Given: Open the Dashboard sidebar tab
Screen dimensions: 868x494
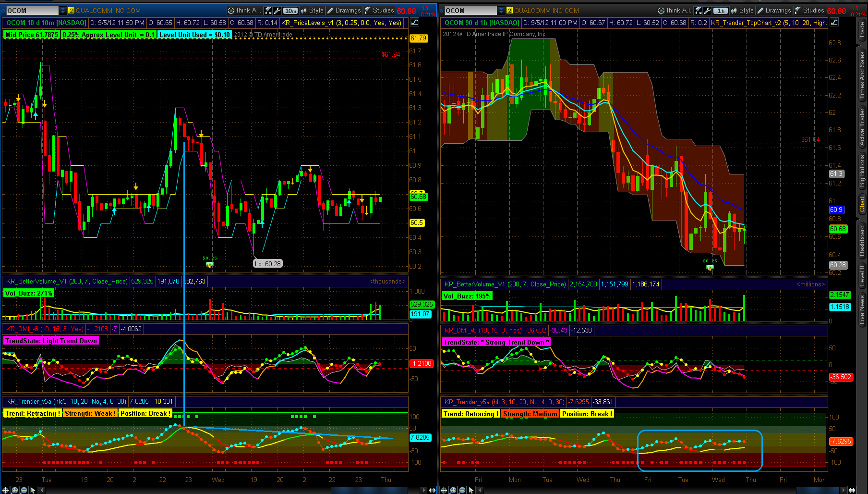Looking at the screenshot, I should pos(862,241).
